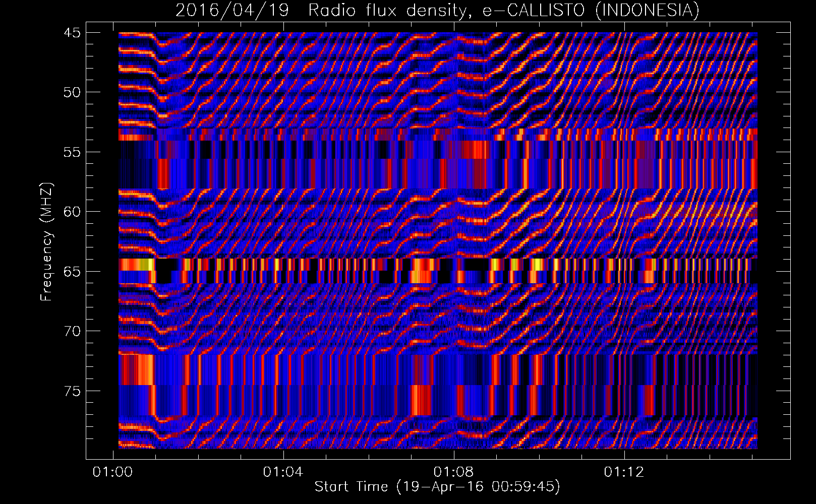Click the 01:12 time tick label
This screenshot has height=504, width=816.
tap(624, 472)
